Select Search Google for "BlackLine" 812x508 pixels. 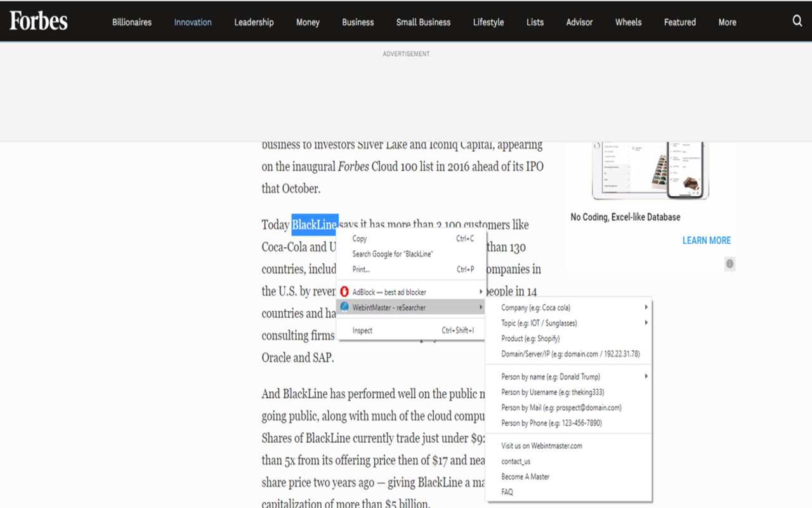coord(412,254)
